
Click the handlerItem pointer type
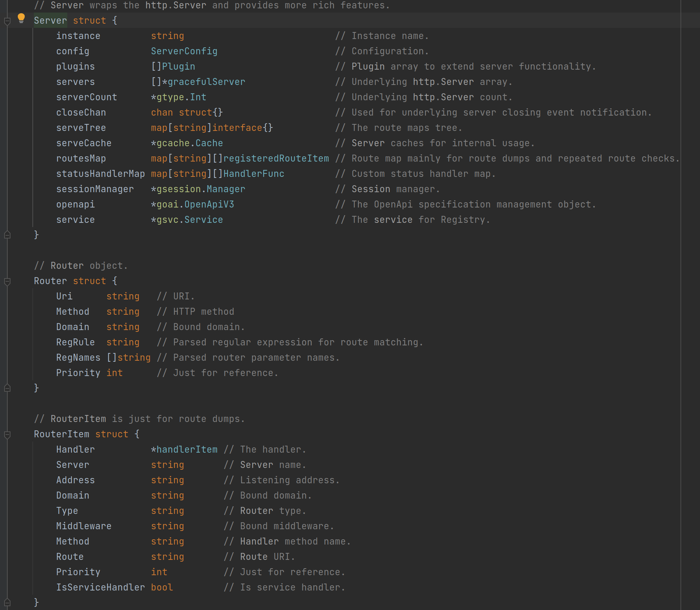187,449
